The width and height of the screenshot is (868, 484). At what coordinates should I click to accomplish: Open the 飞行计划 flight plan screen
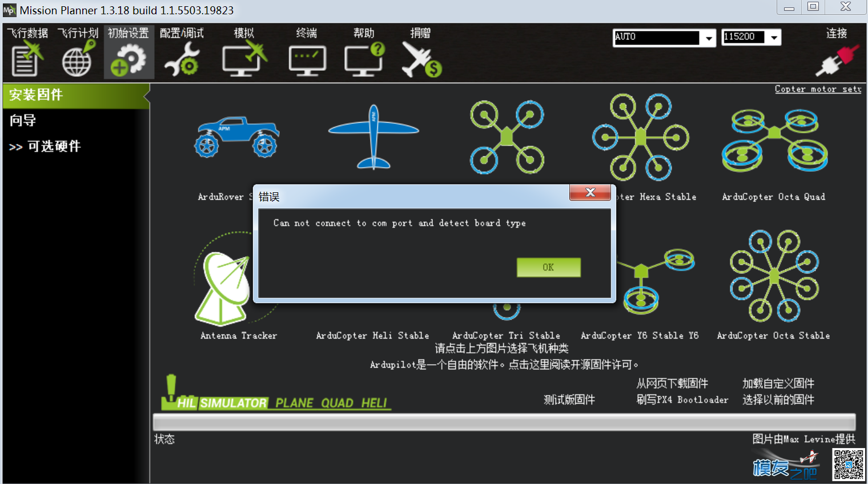pos(78,52)
